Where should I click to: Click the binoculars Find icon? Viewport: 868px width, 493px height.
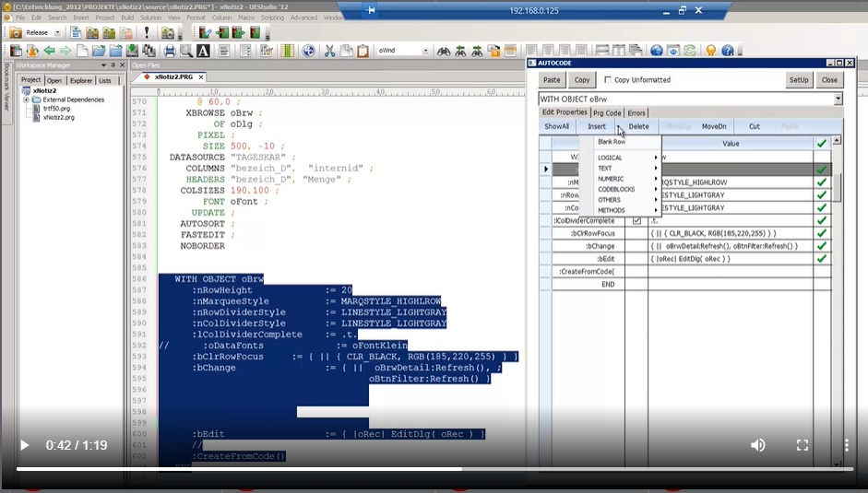(444, 51)
